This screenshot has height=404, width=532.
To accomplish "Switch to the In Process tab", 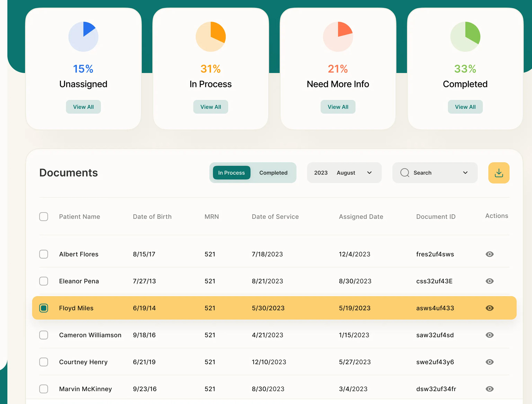I will pyautogui.click(x=231, y=173).
